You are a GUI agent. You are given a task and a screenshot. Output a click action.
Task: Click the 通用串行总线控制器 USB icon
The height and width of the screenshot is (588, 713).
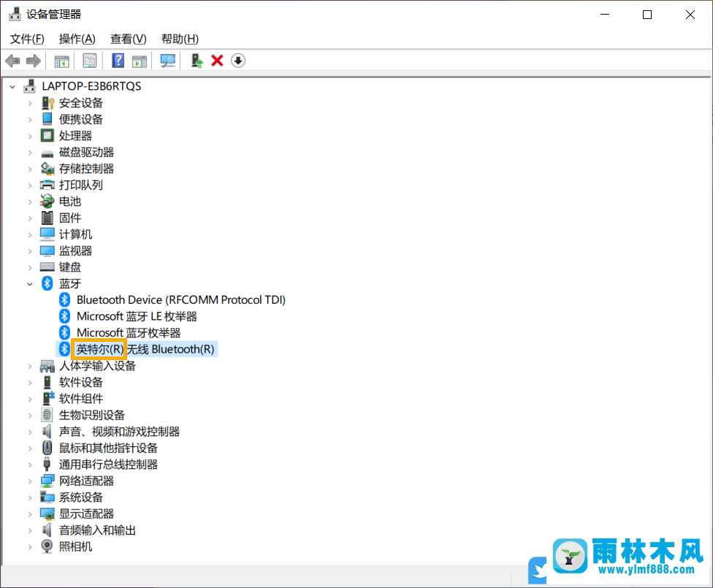tap(46, 464)
